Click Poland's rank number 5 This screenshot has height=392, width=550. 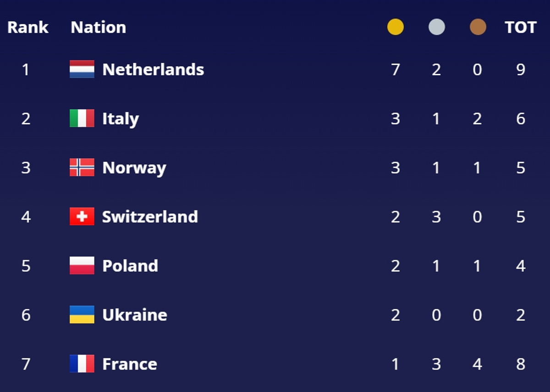coord(26,266)
